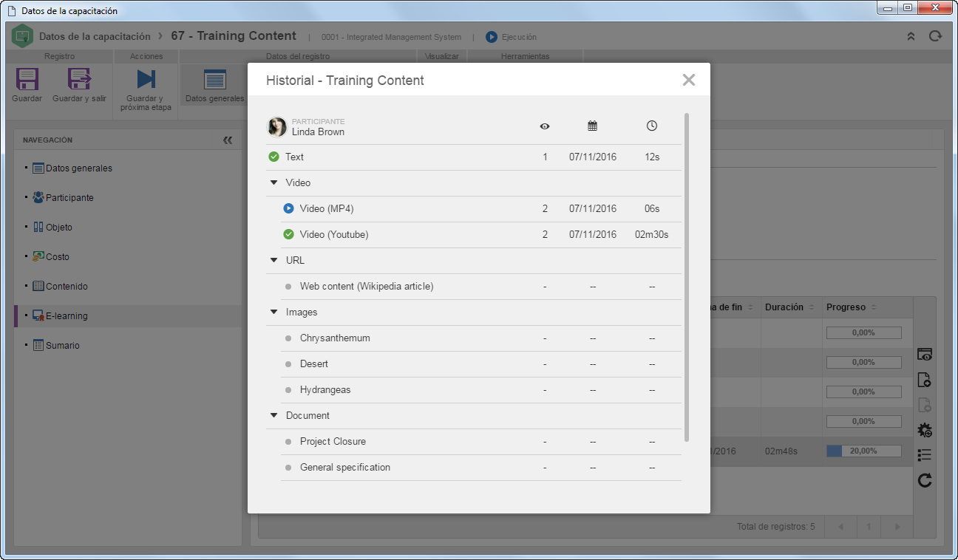This screenshot has width=958, height=560.
Task: Collapse the URL section
Action: click(x=274, y=260)
